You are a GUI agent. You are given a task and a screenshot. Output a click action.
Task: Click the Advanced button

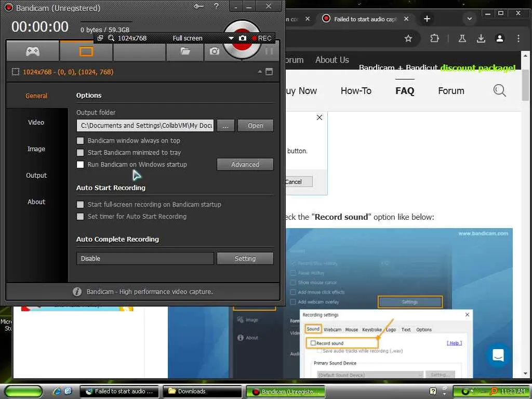click(x=245, y=164)
